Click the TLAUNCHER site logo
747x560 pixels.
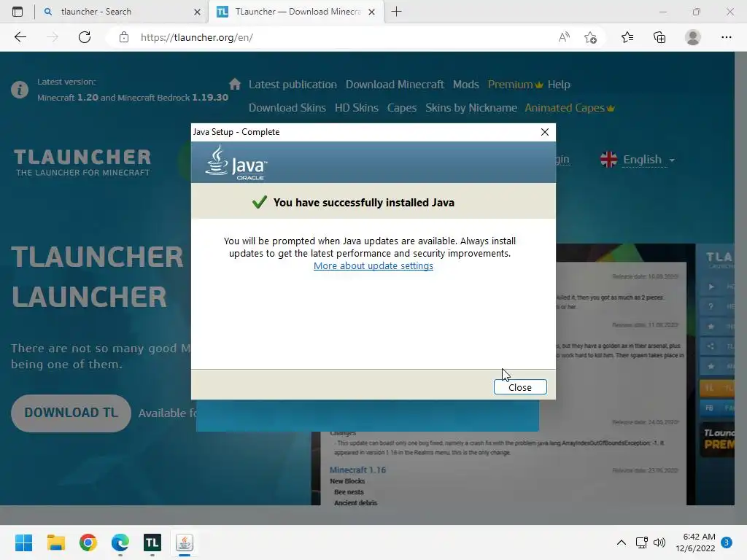(x=82, y=163)
